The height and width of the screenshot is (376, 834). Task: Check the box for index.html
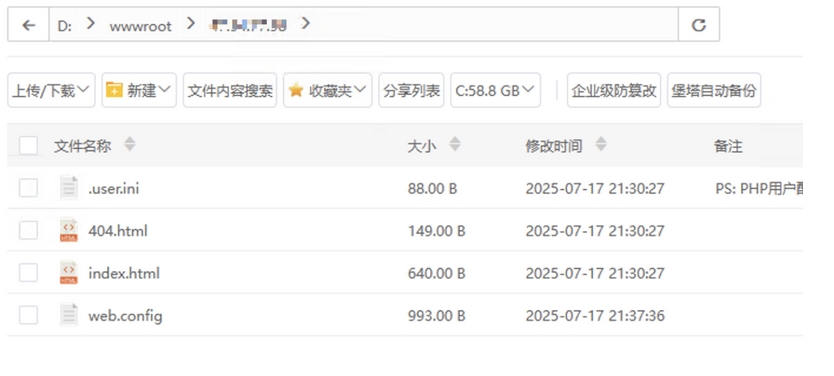click(x=28, y=273)
